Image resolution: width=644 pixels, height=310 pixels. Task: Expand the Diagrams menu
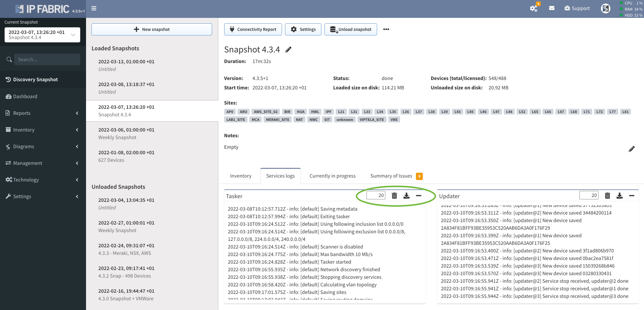42,146
